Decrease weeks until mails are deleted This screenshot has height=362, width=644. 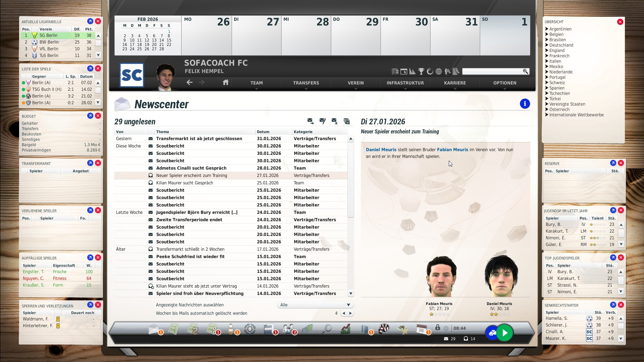pos(344,313)
